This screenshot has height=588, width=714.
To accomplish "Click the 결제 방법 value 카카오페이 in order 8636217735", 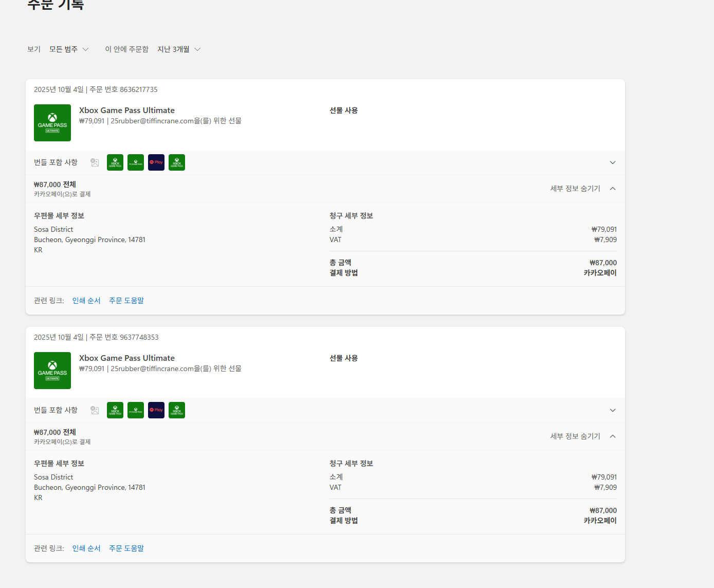I will point(600,273).
